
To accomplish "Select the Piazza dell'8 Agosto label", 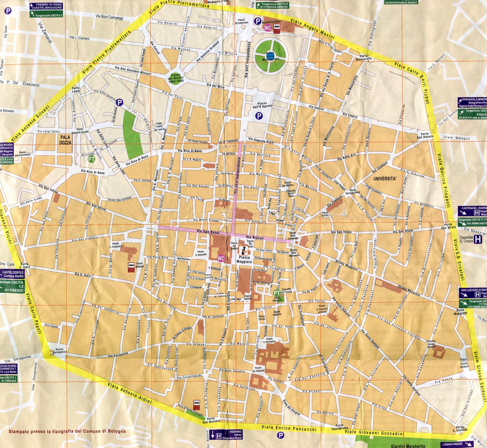I will coord(262,105).
